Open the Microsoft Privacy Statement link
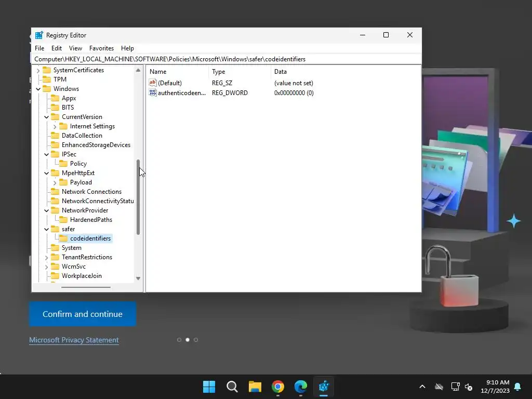Image resolution: width=532 pixels, height=399 pixels. coord(74,340)
